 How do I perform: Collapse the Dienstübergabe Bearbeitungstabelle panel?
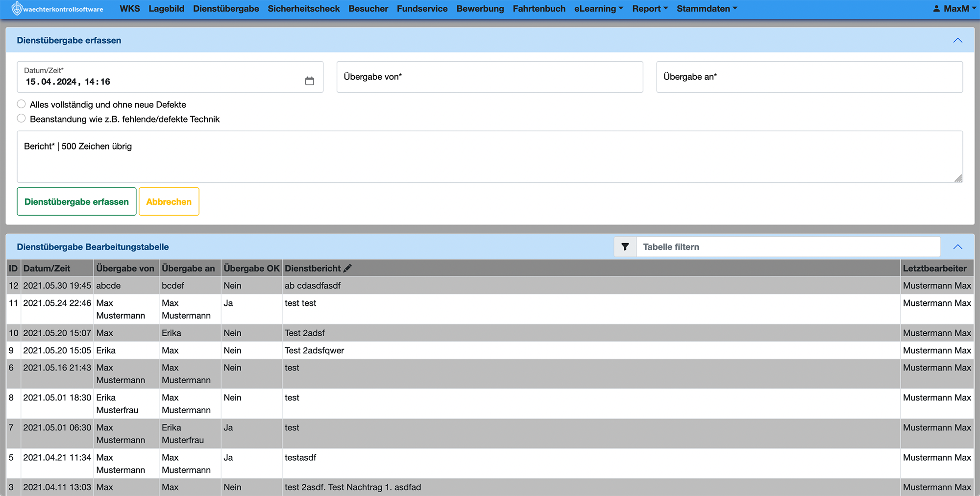pyautogui.click(x=957, y=247)
